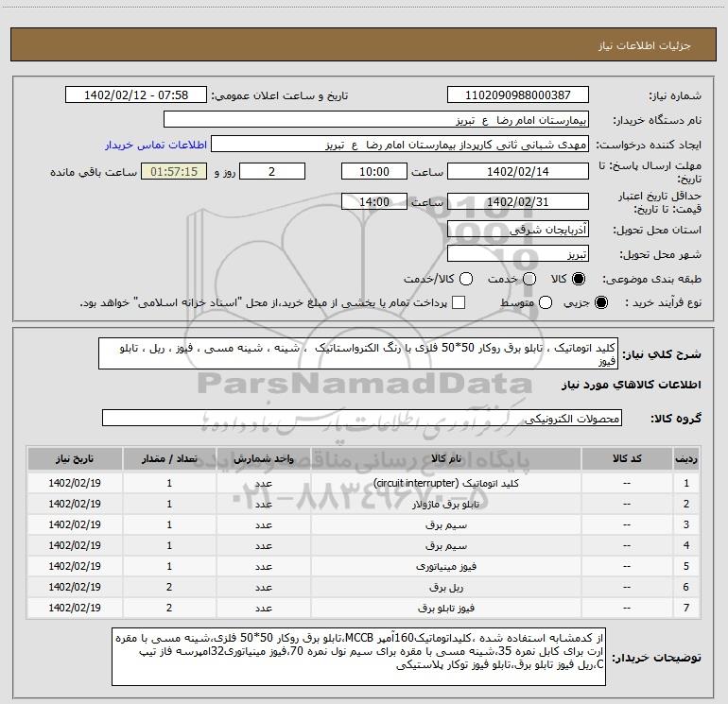Image resolution: width=728 pixels, height=704 pixels.
Task: Click the گروه کالا field محصولات الکترونیکی
Action: click(x=362, y=418)
